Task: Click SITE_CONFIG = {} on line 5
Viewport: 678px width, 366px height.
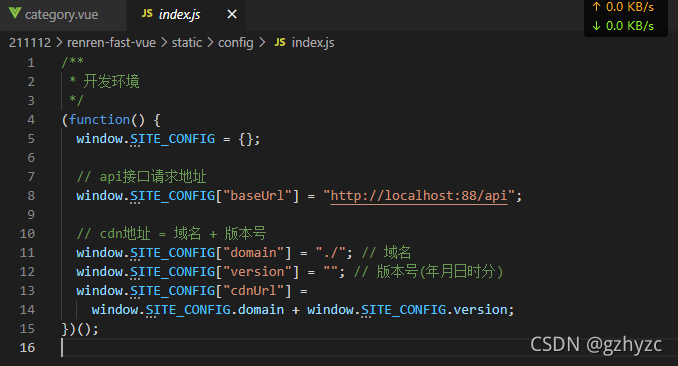Action: pyautogui.click(x=192, y=139)
